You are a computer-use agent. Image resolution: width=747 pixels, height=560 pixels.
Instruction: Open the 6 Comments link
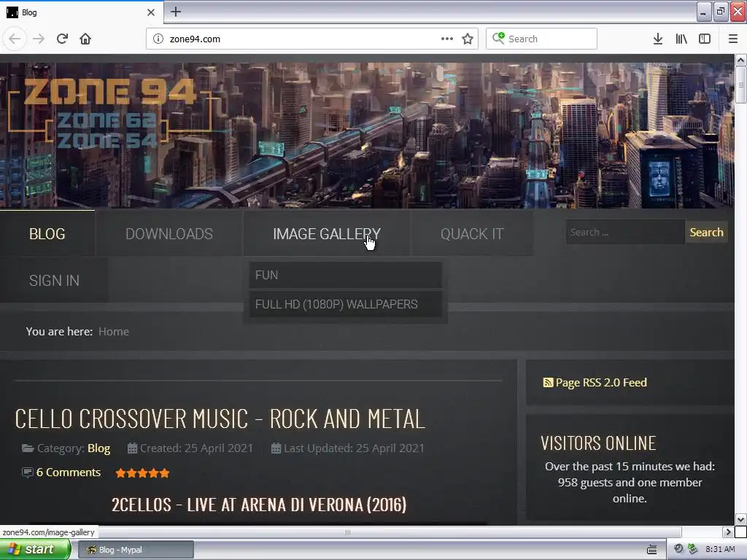(x=68, y=472)
